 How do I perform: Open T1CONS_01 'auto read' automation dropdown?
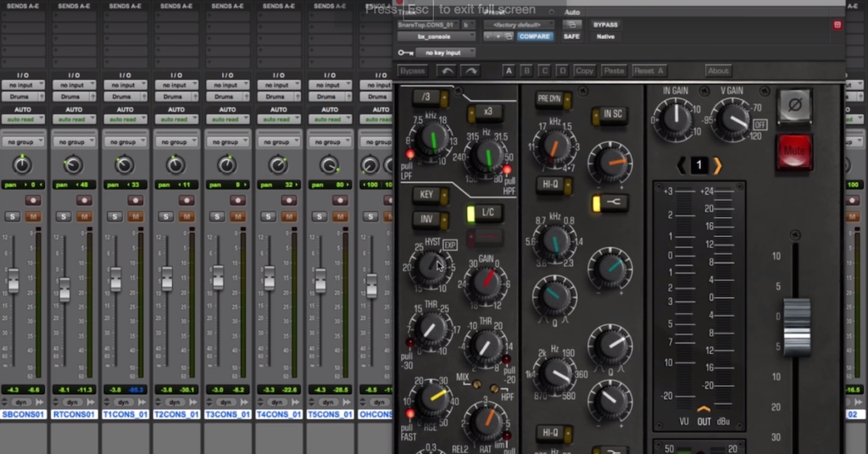coord(125,119)
